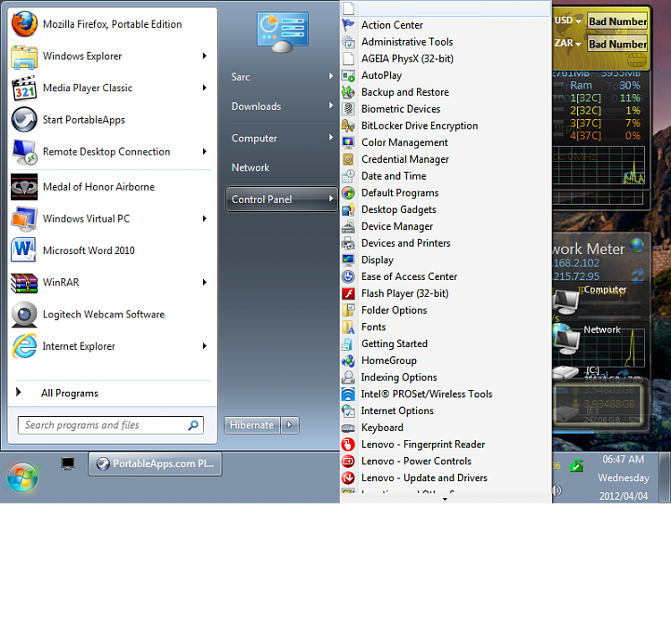Click the Backup and Restore icon
671x644 pixels.
click(348, 92)
